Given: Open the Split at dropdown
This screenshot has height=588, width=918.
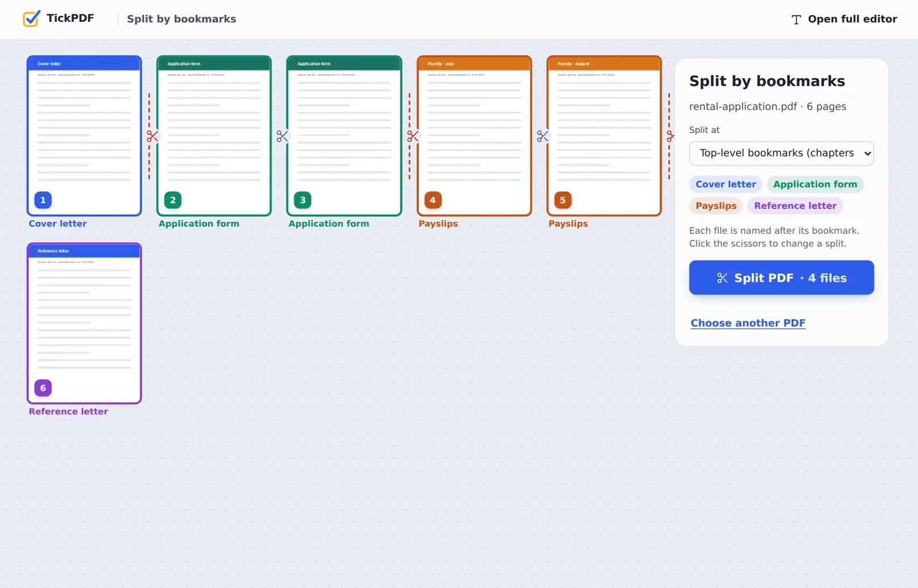Looking at the screenshot, I should (781, 153).
